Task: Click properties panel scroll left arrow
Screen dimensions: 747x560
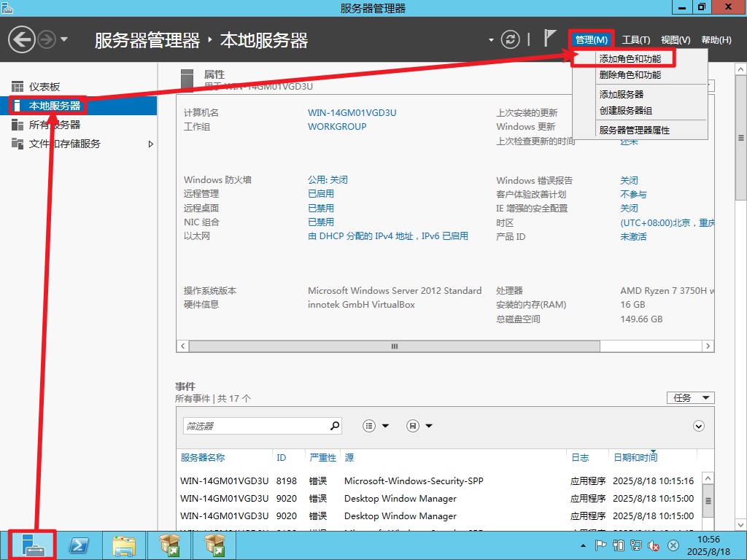Action: click(183, 346)
